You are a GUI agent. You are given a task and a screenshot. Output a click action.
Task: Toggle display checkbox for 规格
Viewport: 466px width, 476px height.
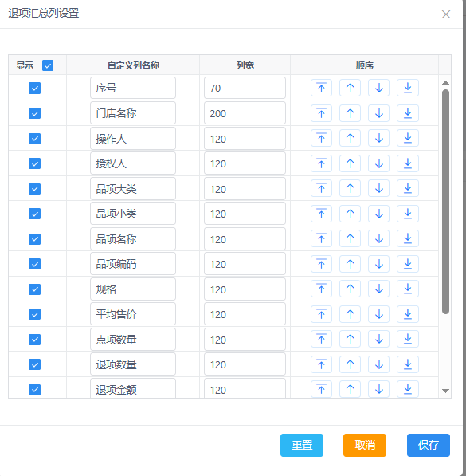34,289
